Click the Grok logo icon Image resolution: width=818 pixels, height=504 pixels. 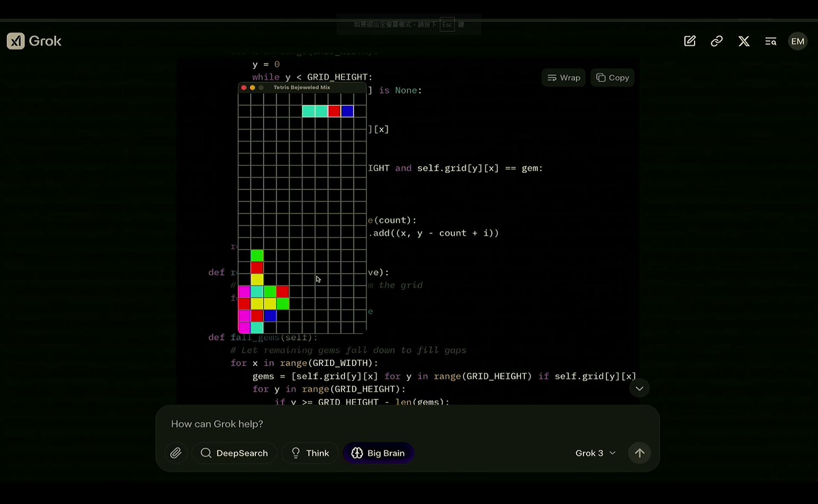(x=16, y=41)
